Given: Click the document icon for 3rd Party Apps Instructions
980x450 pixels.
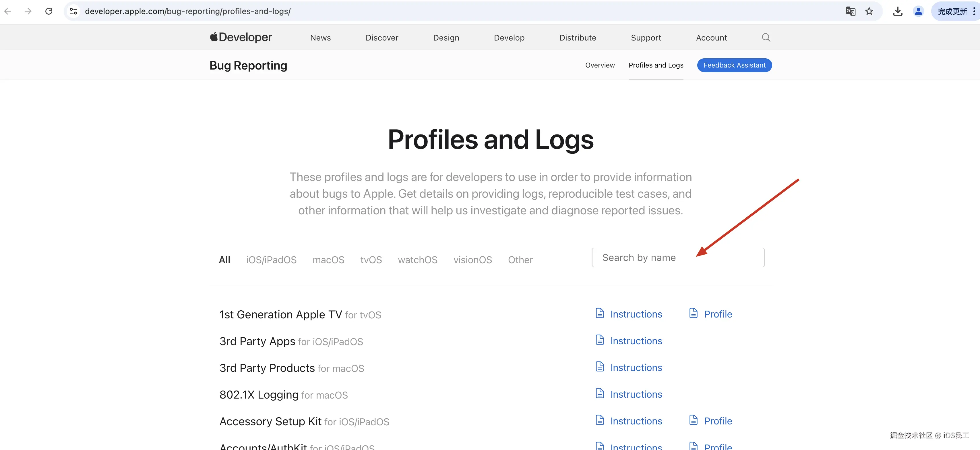Looking at the screenshot, I should [x=600, y=340].
